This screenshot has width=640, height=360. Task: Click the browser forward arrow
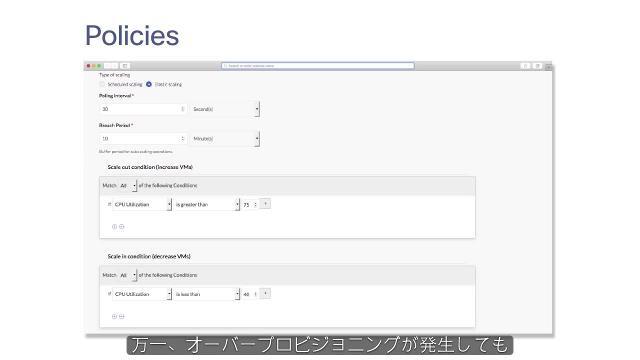[x=115, y=66]
